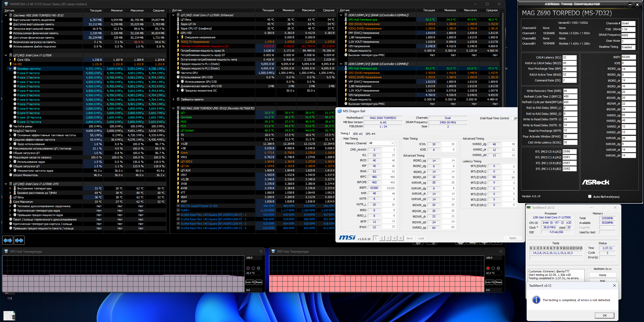Image resolution: width=644 pixels, height=322 pixels.
Task: Select purple color circle in left SPD graph
Action: [248, 268]
